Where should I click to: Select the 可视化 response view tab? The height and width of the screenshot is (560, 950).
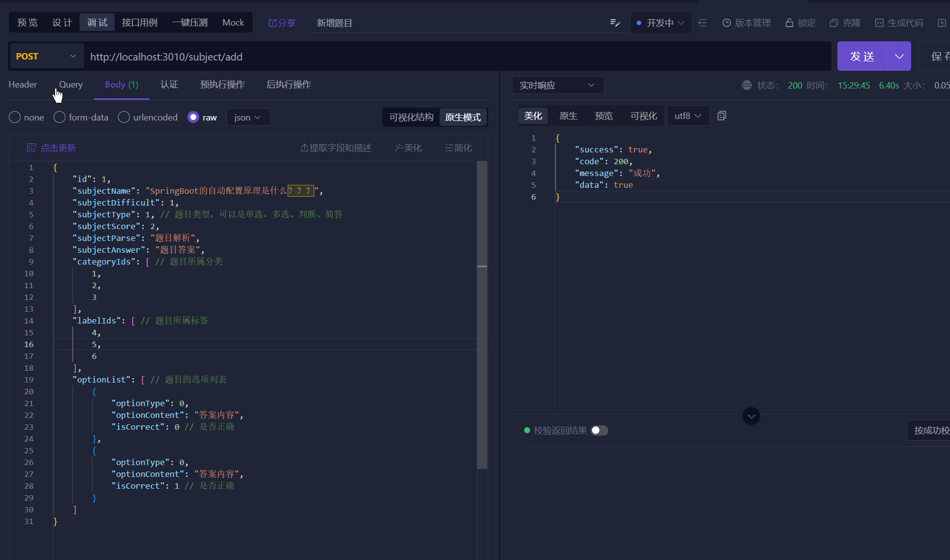click(644, 116)
